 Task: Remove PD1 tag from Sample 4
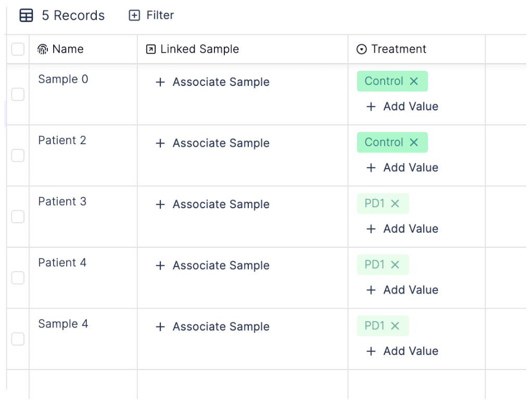pyautogui.click(x=395, y=326)
